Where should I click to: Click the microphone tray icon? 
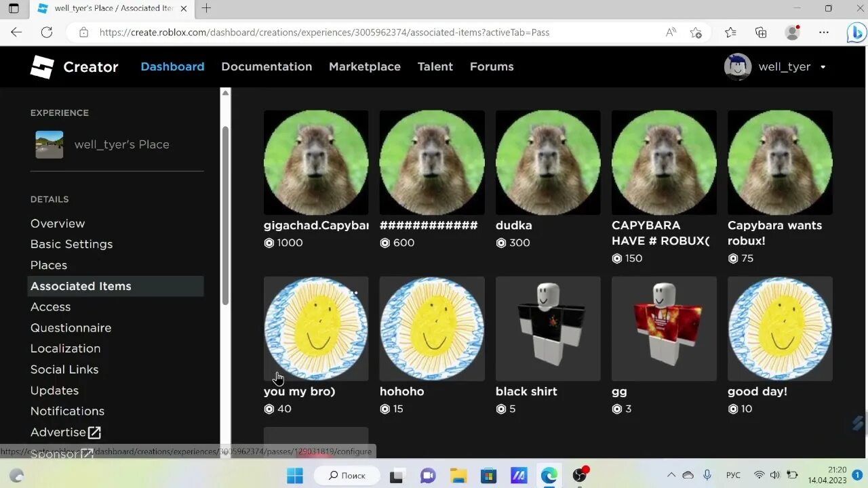[x=707, y=476]
